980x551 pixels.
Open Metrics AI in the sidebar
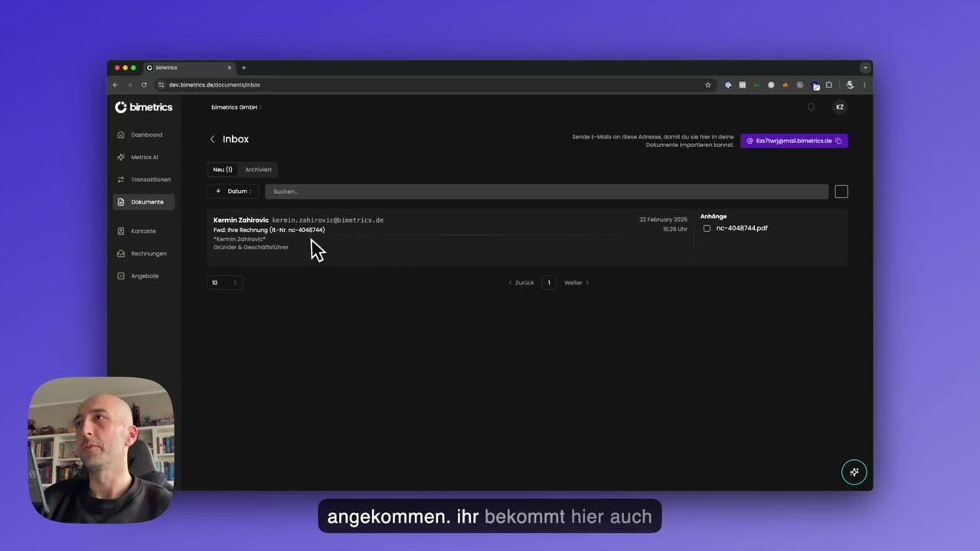[x=142, y=157]
